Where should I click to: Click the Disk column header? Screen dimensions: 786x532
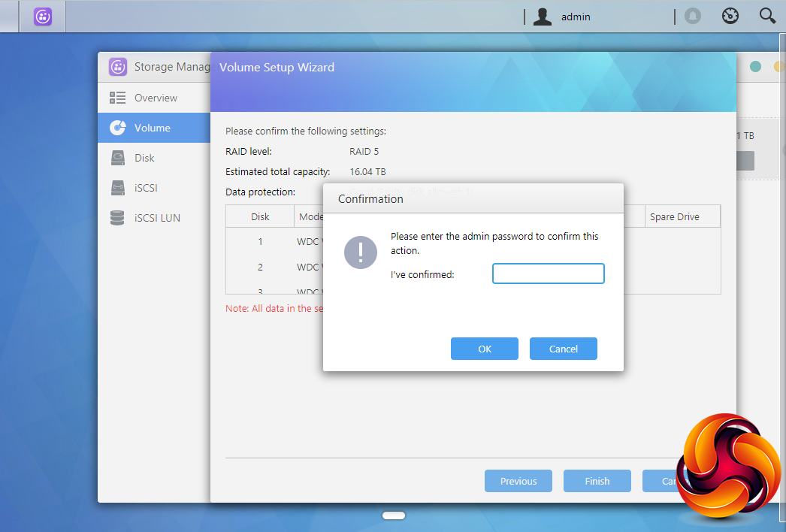(260, 216)
